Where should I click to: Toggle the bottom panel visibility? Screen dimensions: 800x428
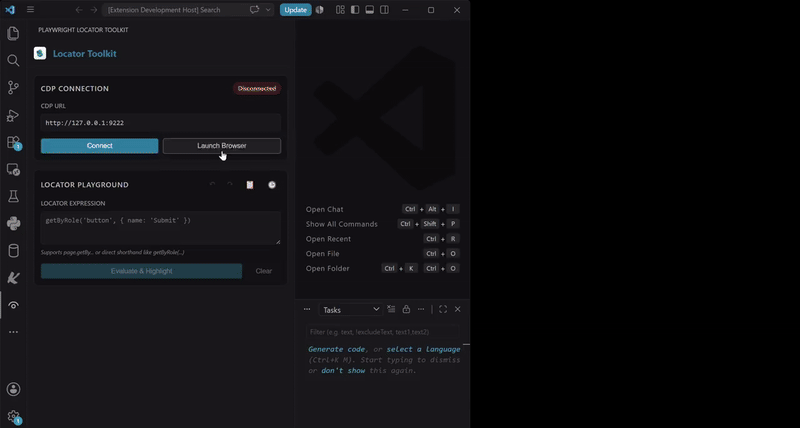coord(370,10)
